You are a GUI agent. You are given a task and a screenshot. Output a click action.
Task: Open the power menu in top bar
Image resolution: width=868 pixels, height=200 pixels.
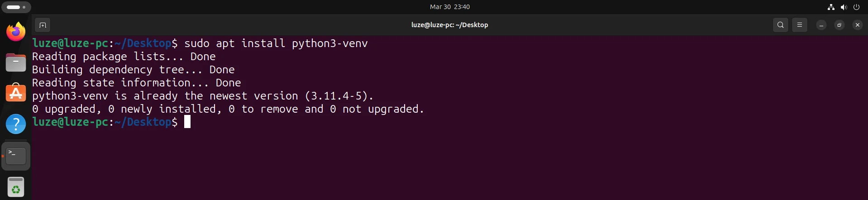click(x=856, y=7)
